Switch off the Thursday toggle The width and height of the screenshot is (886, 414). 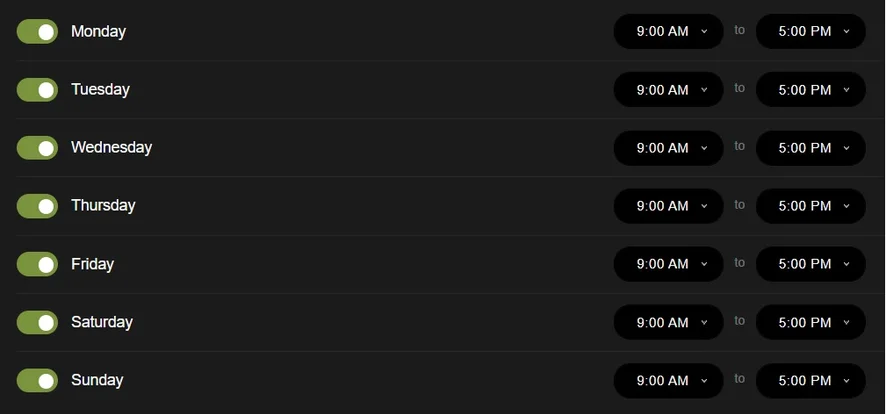(37, 206)
